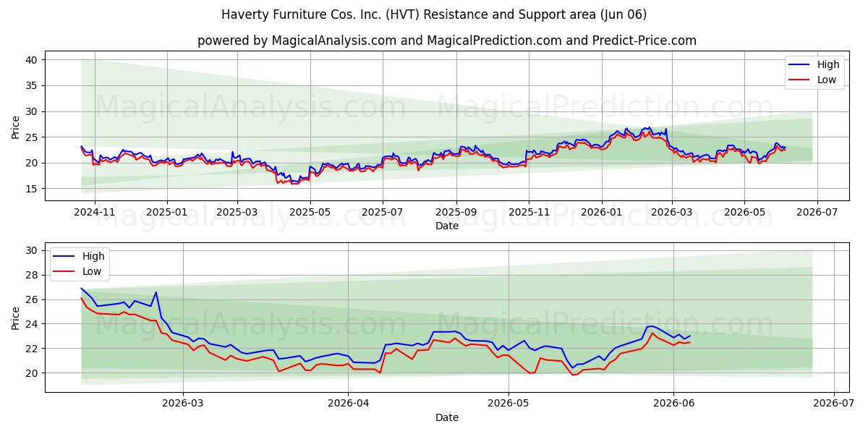The height and width of the screenshot is (434, 868).
Task: Click the '24' price tick on bottom chart
Action: pyautogui.click(x=33, y=324)
